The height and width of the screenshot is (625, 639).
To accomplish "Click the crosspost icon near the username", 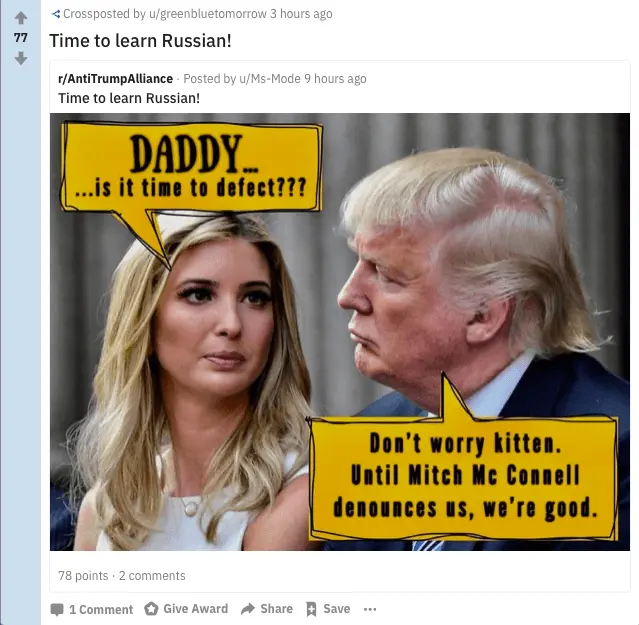I will [56, 14].
